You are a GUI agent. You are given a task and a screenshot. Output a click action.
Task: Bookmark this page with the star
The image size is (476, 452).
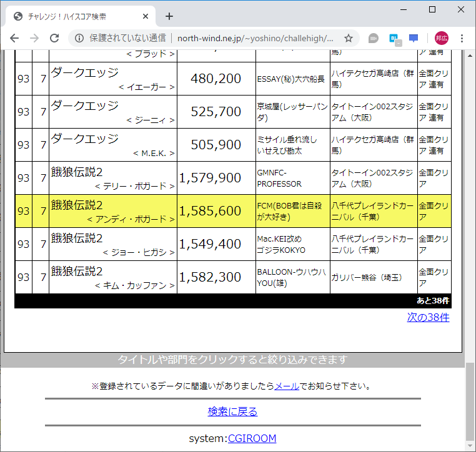(x=349, y=38)
